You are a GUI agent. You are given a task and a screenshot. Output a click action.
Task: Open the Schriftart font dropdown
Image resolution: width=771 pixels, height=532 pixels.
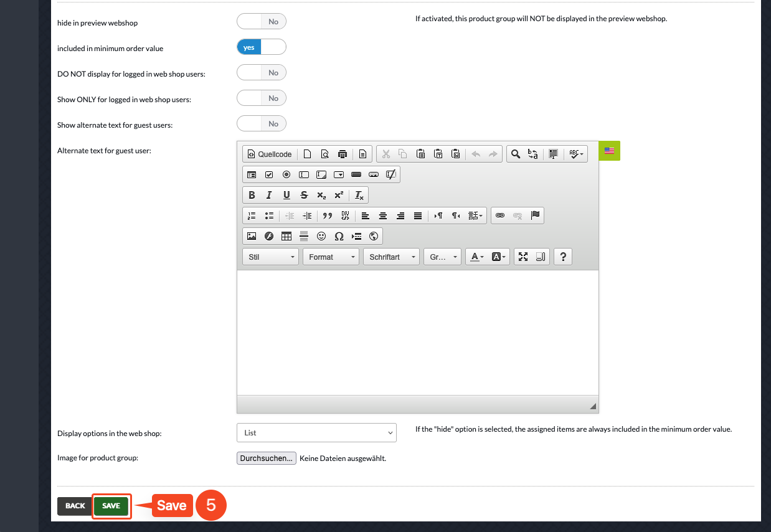tap(391, 257)
